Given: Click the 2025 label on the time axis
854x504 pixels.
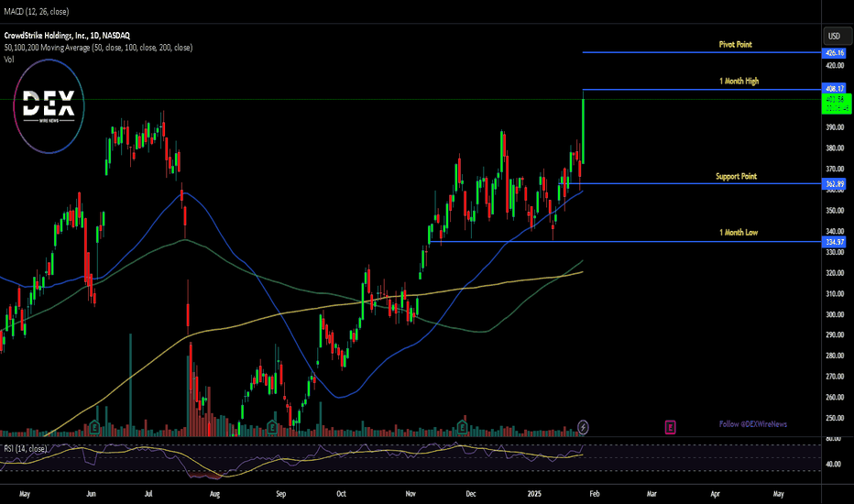Looking at the screenshot, I should pos(534,494).
